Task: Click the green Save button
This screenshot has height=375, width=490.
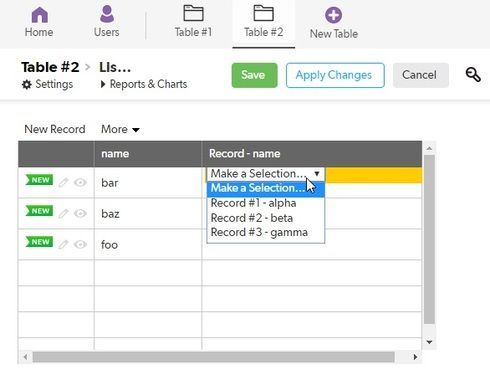Action: pyautogui.click(x=254, y=75)
